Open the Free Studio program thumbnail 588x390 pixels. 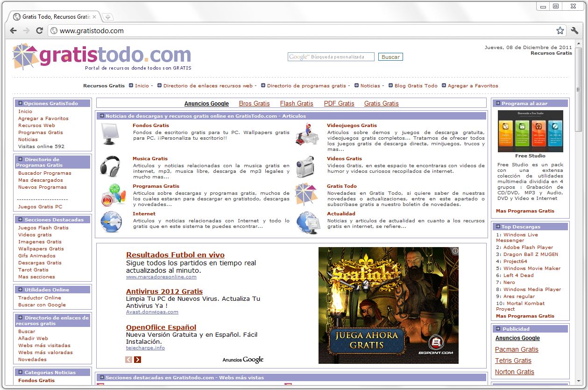click(x=531, y=131)
